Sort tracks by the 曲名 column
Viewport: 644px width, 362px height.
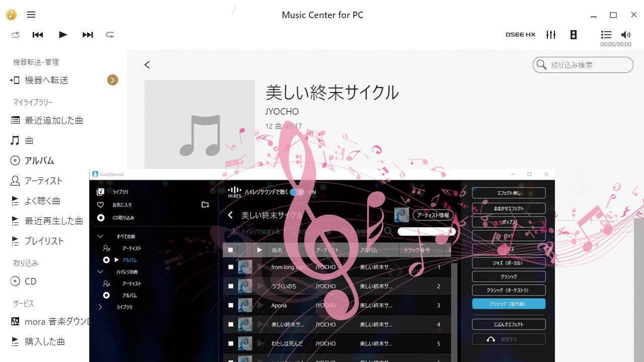coord(277,250)
